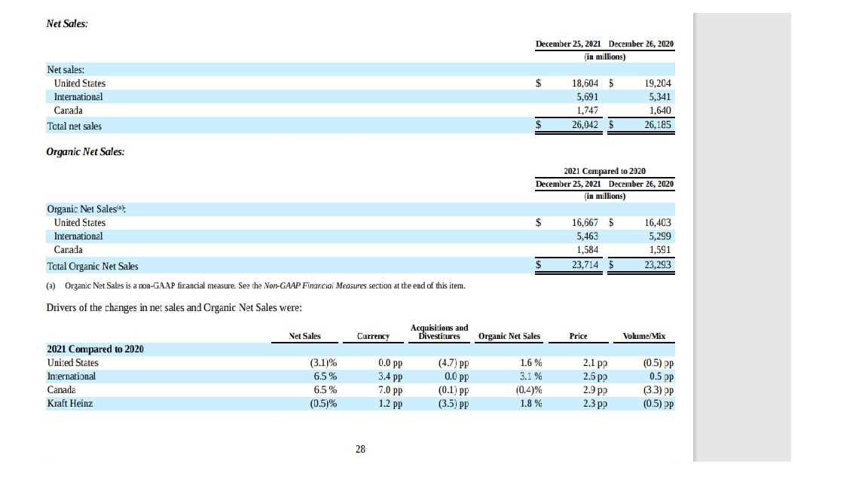Image resolution: width=868 pixels, height=488 pixels.
Task: Select the Canada row in the Net sales table
Action: point(68,110)
